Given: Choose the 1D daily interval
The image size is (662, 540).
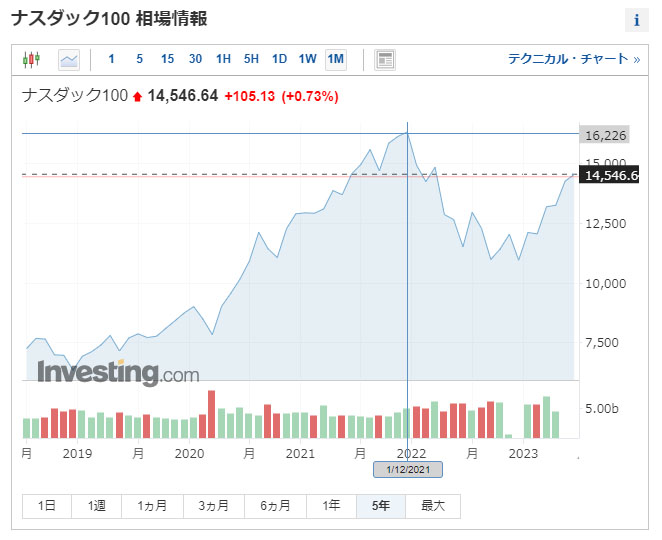Looking at the screenshot, I should (279, 59).
